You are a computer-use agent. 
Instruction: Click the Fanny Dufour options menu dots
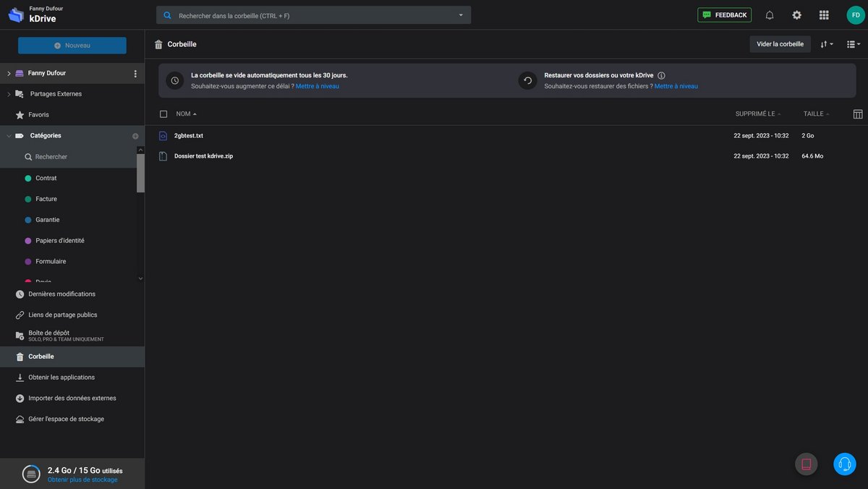pos(135,74)
